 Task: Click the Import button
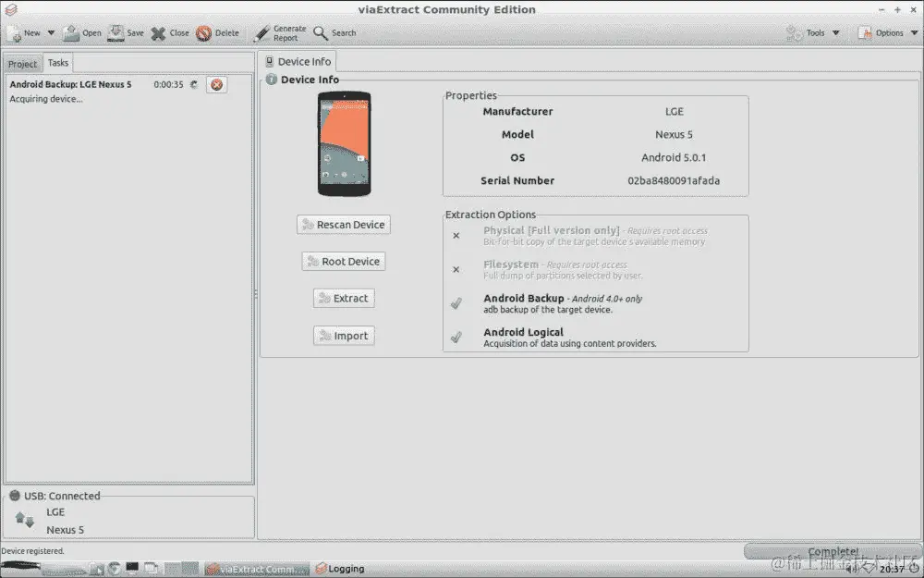tap(344, 336)
